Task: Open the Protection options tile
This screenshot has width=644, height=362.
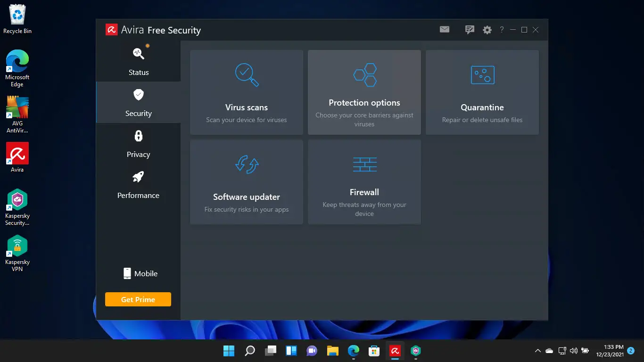Action: [364, 92]
